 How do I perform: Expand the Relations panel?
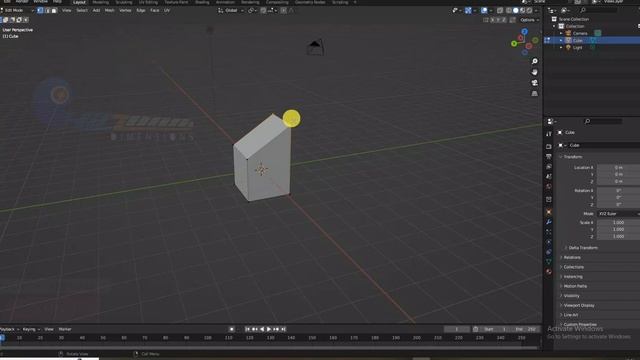570,258
